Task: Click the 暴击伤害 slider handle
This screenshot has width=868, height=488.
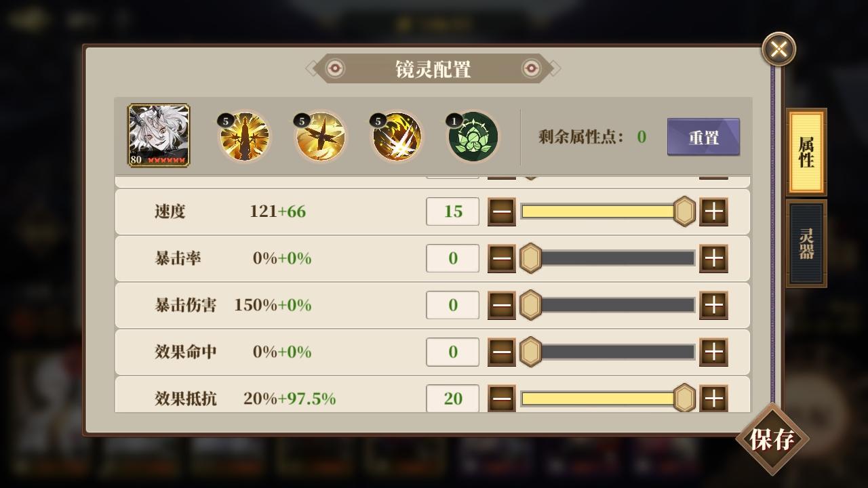Action: [x=530, y=305]
